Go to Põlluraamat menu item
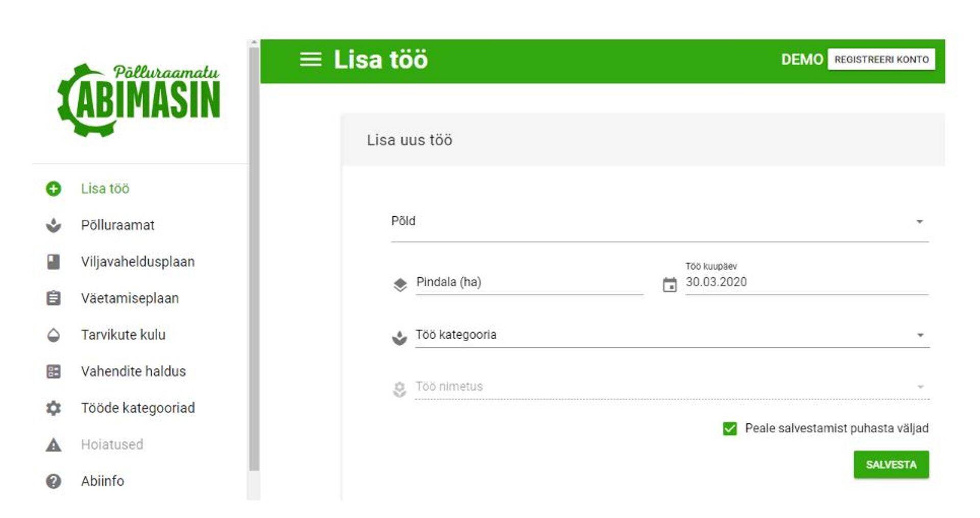The width and height of the screenshot is (980, 518). click(117, 225)
